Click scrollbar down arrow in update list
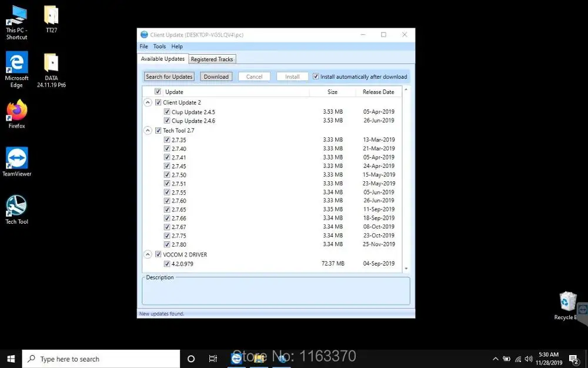The height and width of the screenshot is (368, 588). [x=406, y=269]
